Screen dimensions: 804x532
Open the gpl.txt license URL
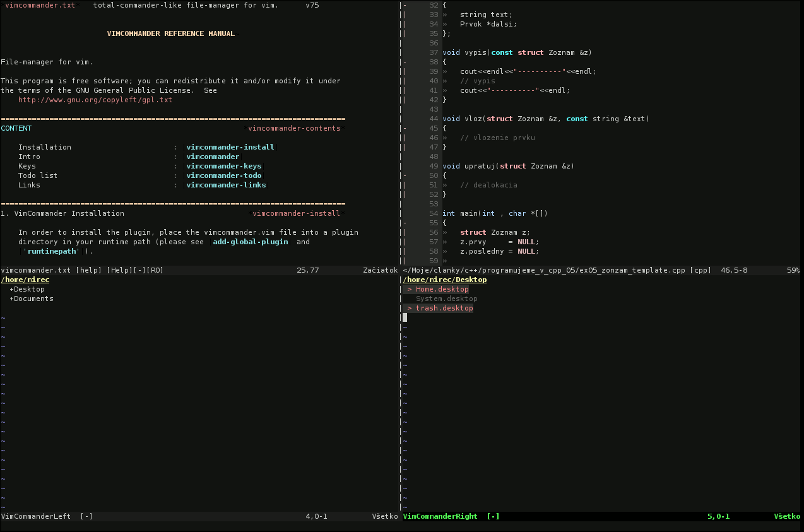[95, 100]
